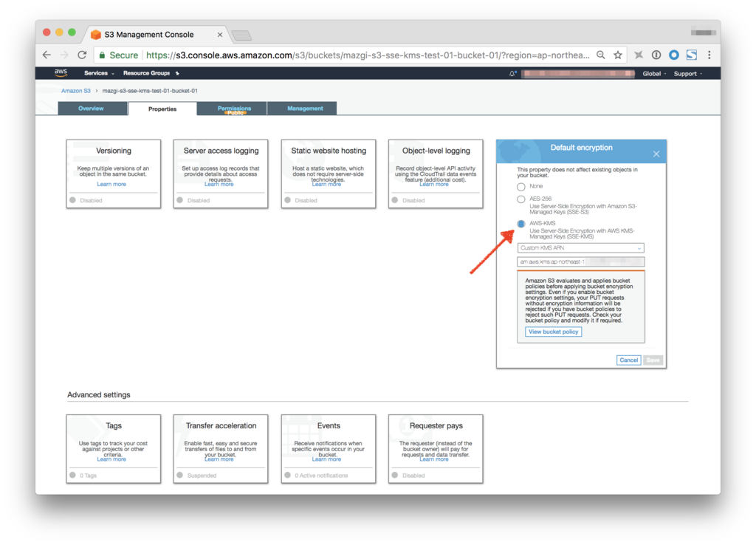
Task: Click the '0 Active notifications' status text
Action: pyautogui.click(x=321, y=476)
